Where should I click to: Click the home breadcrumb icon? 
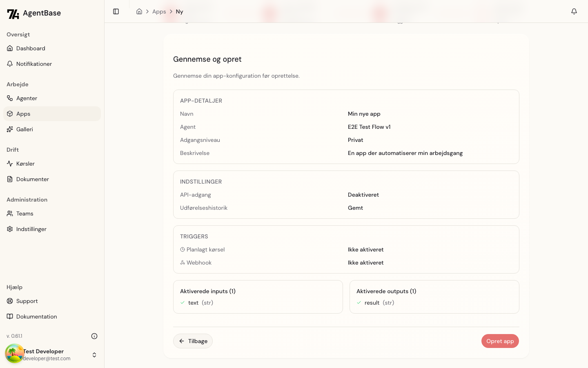[139, 11]
